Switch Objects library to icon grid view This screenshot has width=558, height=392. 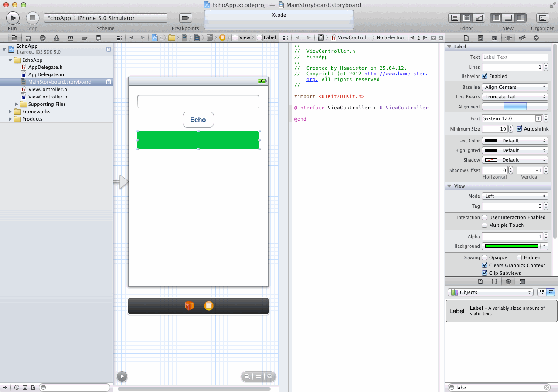(542, 292)
